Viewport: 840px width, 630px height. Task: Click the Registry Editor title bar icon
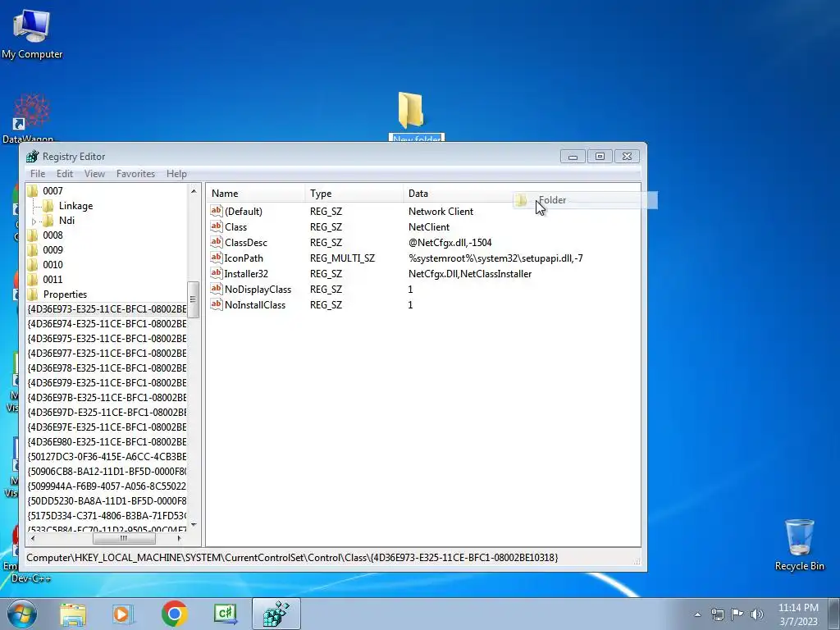(33, 157)
